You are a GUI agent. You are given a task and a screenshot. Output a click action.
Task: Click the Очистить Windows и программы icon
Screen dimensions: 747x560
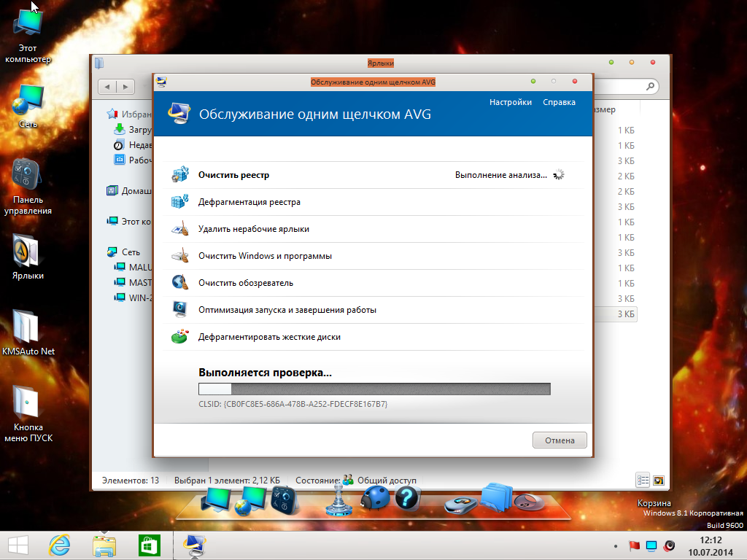[x=180, y=256]
